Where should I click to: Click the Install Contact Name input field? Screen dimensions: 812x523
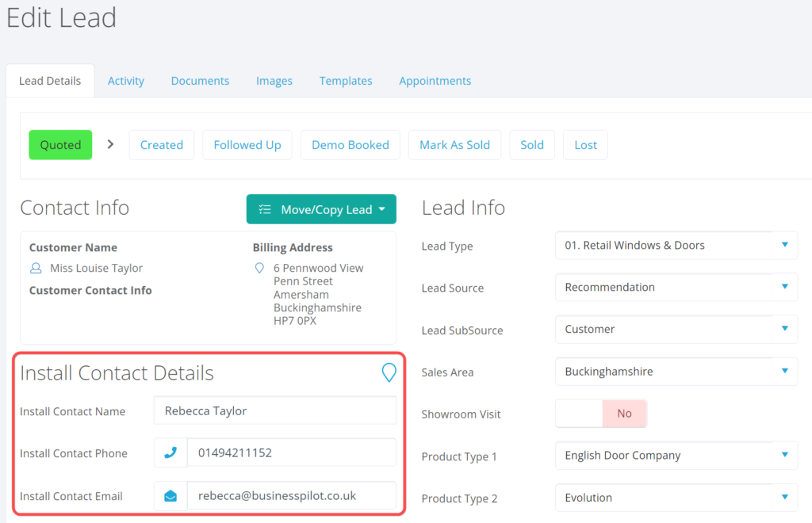click(274, 410)
